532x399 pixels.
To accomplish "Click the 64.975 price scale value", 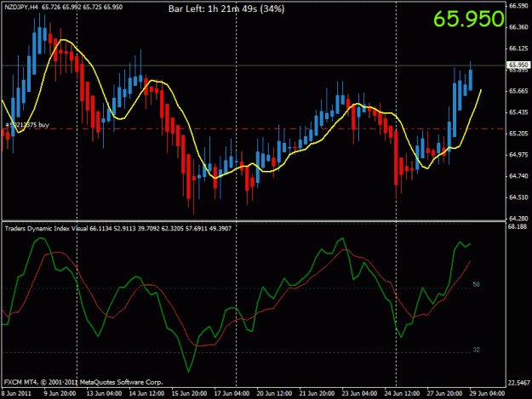I will 518,155.
